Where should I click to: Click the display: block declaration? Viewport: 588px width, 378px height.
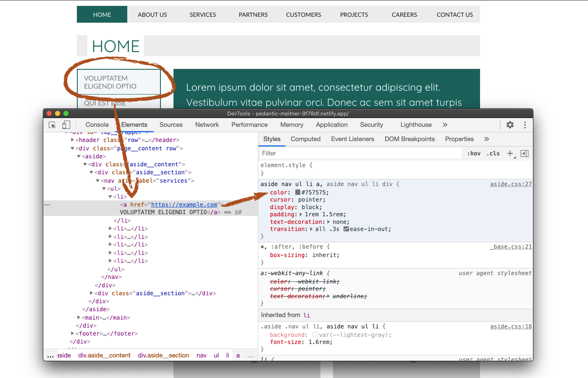(x=296, y=207)
